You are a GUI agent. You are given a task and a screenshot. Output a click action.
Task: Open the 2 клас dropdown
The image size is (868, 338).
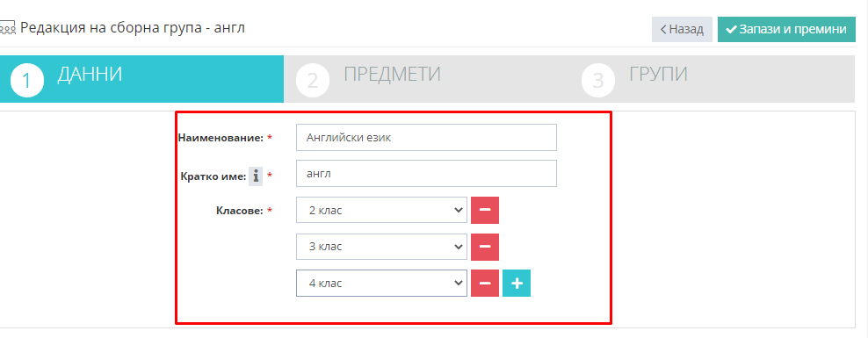tap(381, 210)
